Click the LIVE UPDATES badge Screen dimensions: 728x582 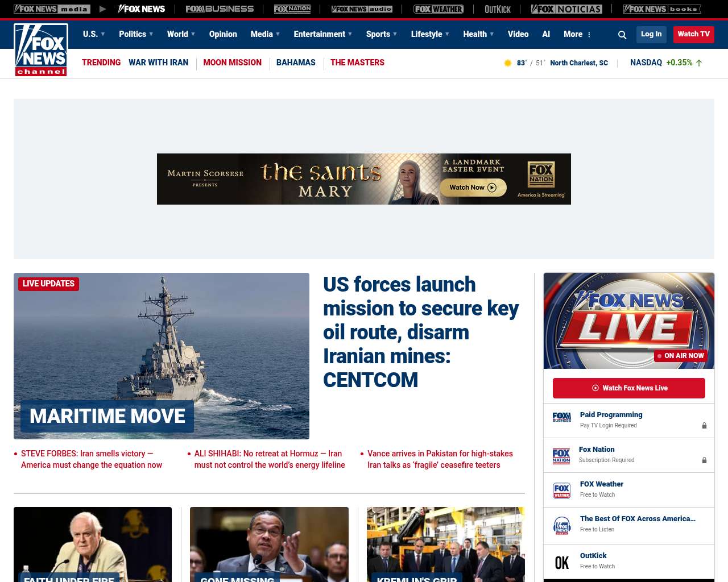point(48,284)
